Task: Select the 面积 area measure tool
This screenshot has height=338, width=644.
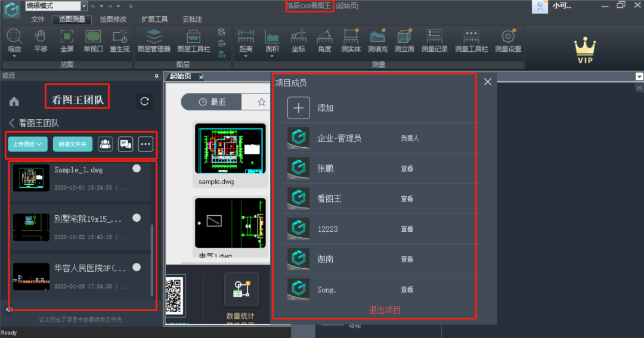Action: pos(272,40)
